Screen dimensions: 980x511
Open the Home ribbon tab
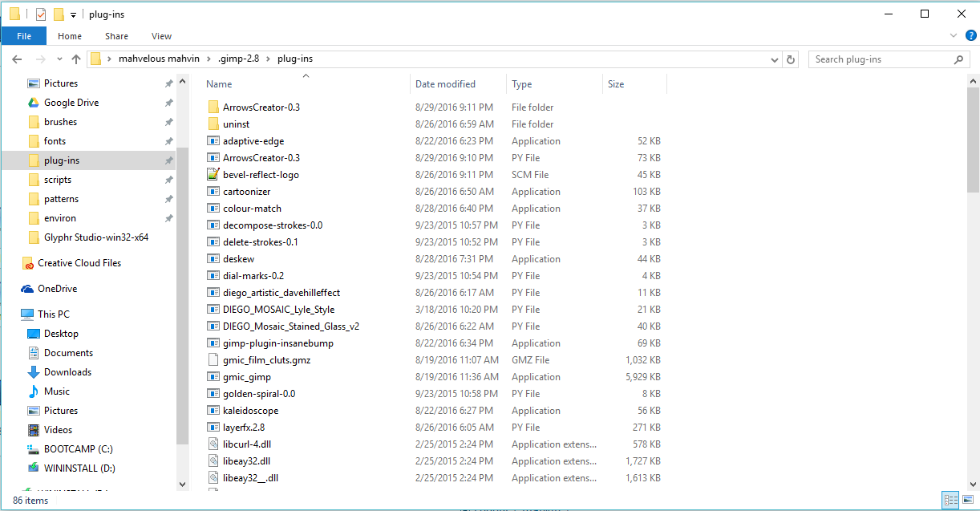pos(70,36)
